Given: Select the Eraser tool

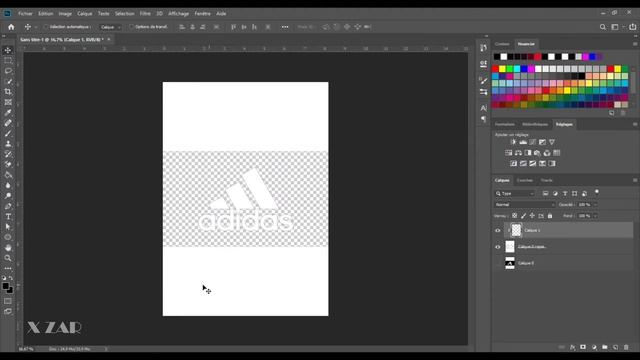Looking at the screenshot, I should [x=8, y=164].
